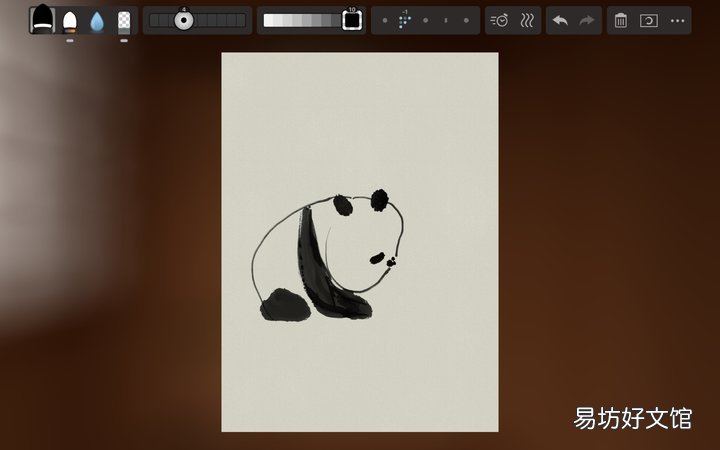Select the last dot brush-effect option
Viewport: 720px width, 450px height.
[467, 21]
